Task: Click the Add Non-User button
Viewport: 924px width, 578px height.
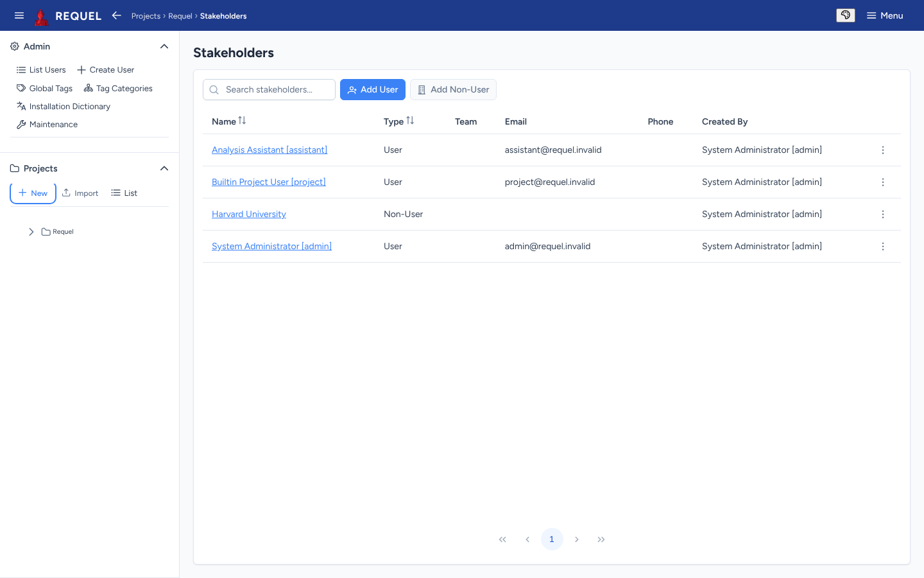Action: coord(453,90)
